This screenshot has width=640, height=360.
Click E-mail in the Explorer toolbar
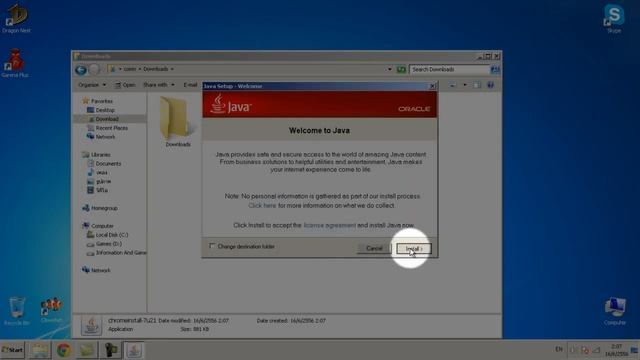click(x=191, y=85)
